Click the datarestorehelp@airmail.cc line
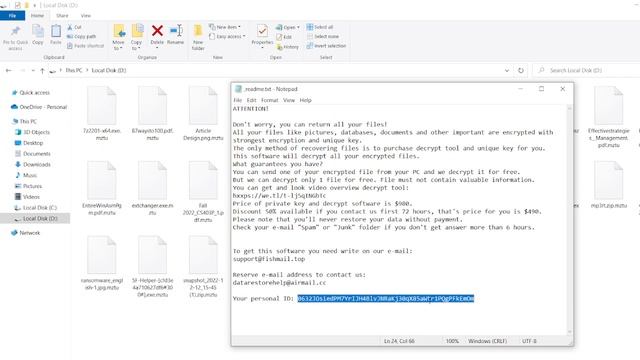 pos(280,283)
